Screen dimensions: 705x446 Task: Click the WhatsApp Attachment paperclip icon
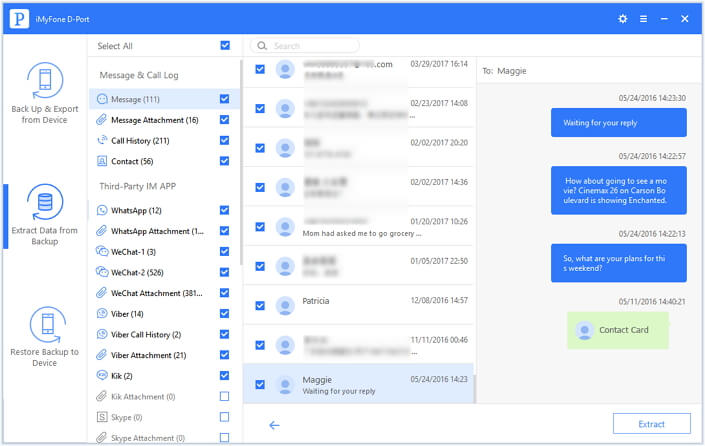coord(102,231)
